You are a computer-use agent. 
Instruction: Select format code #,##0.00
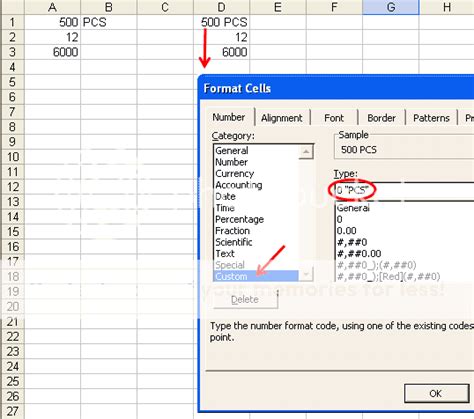(x=405, y=254)
